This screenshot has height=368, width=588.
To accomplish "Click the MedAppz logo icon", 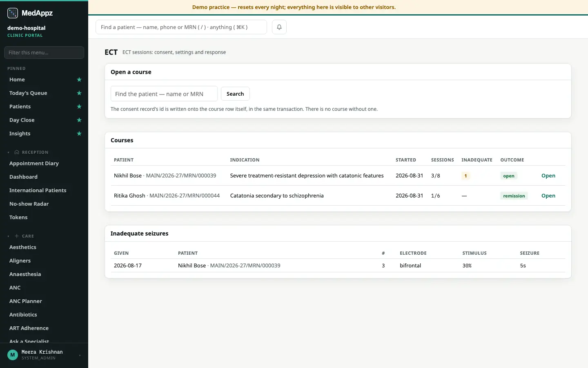I will [13, 13].
